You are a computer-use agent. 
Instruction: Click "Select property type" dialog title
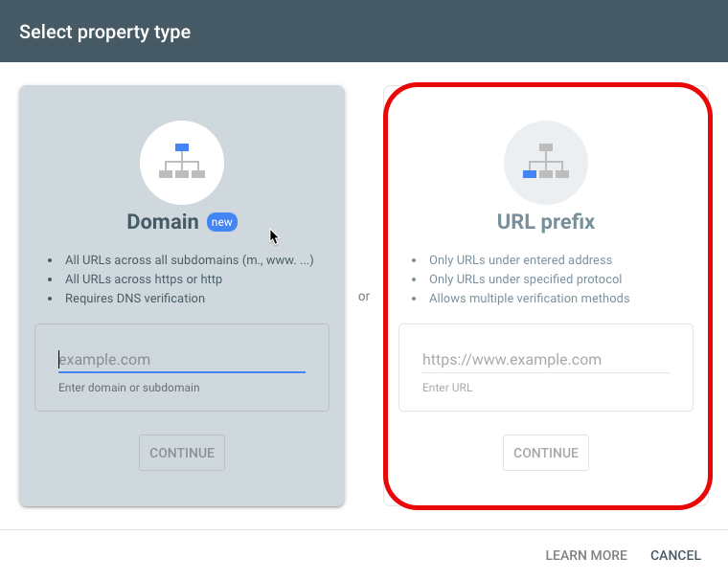(x=105, y=32)
